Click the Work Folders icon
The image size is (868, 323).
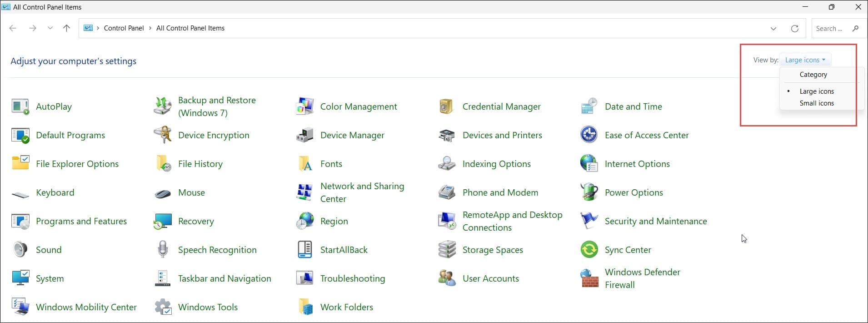[x=305, y=307]
